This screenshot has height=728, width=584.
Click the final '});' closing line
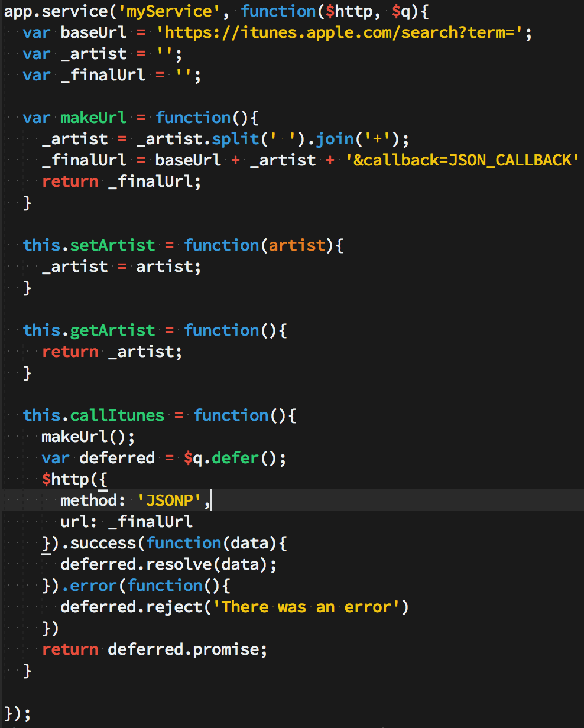[18, 713]
